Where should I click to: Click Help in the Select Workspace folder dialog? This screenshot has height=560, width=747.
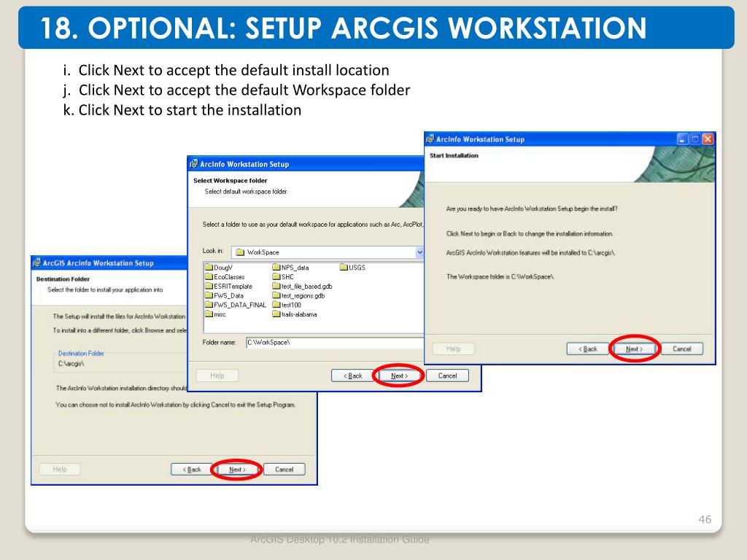click(217, 376)
